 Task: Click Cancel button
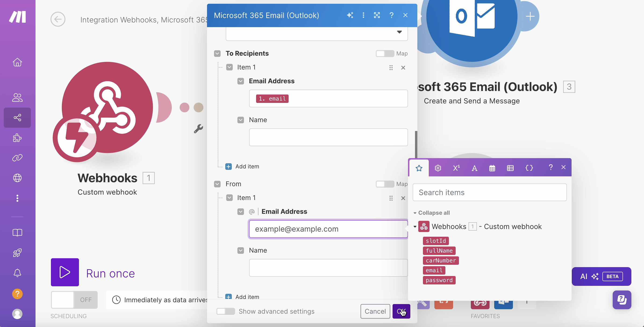(375, 311)
